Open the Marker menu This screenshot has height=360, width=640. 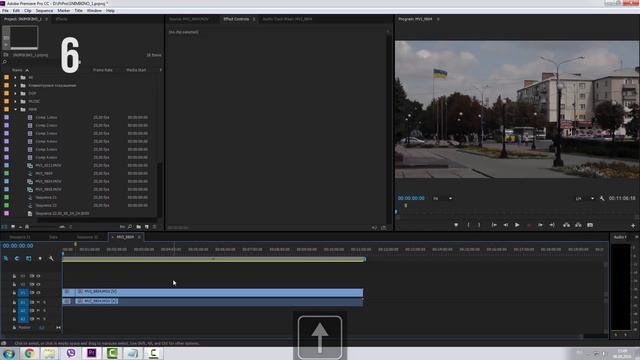tap(63, 11)
